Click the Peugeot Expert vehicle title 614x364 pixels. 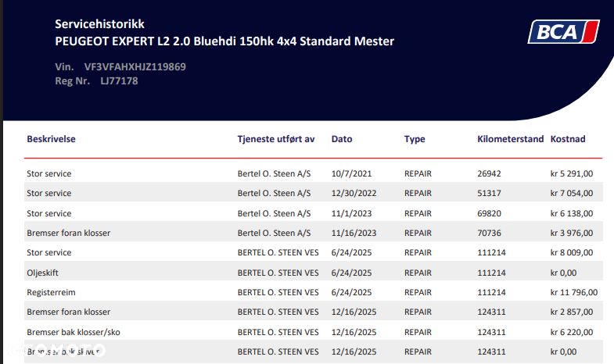(224, 41)
